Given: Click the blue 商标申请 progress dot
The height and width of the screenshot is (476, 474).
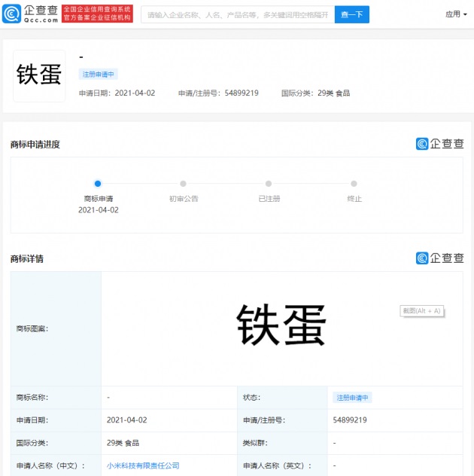Looking at the screenshot, I should 98,184.
